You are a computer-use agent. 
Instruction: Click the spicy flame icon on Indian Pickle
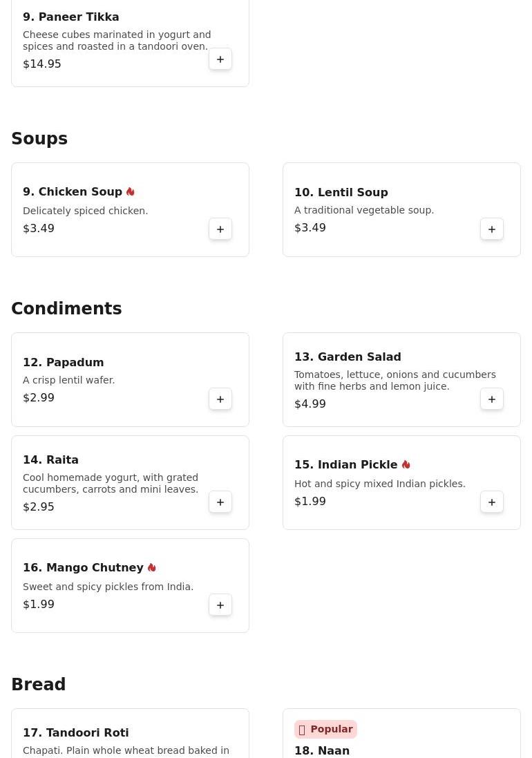point(406,465)
